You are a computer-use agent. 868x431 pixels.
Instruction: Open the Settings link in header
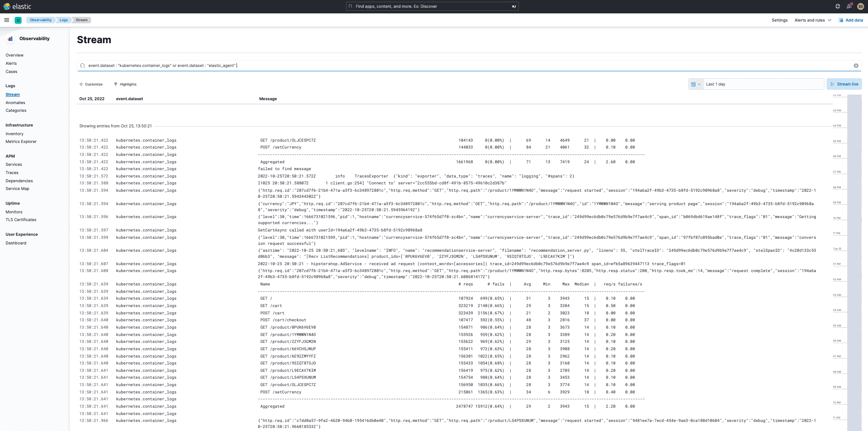tap(779, 20)
